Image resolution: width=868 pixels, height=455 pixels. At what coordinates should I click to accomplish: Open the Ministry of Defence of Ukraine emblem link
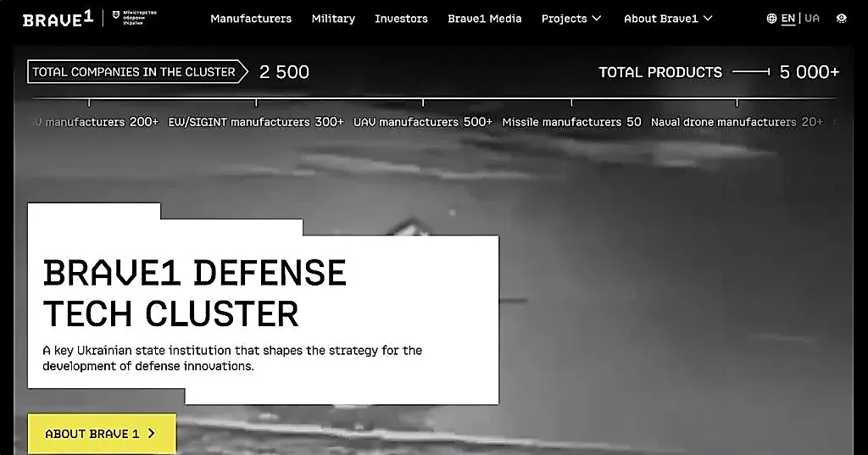point(135,19)
